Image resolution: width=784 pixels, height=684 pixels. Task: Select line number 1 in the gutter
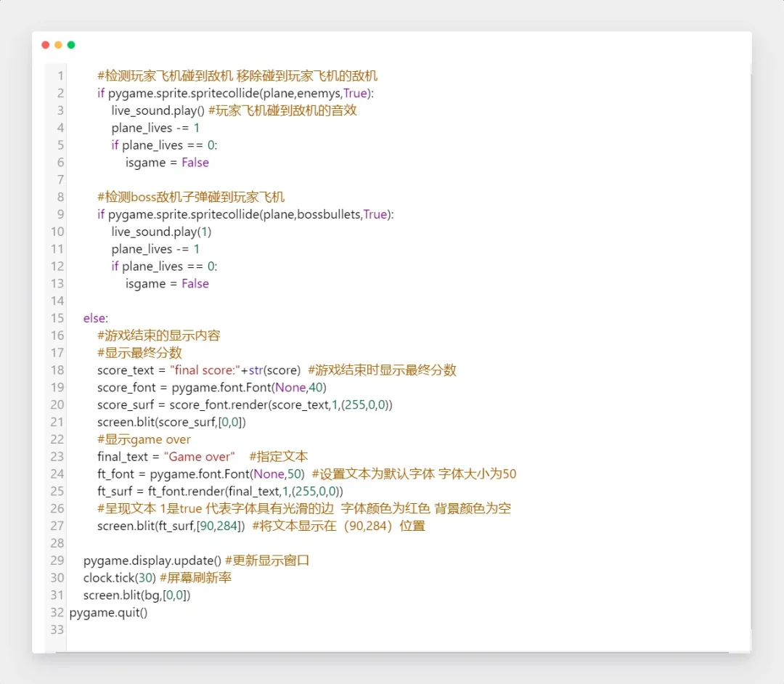tap(60, 76)
